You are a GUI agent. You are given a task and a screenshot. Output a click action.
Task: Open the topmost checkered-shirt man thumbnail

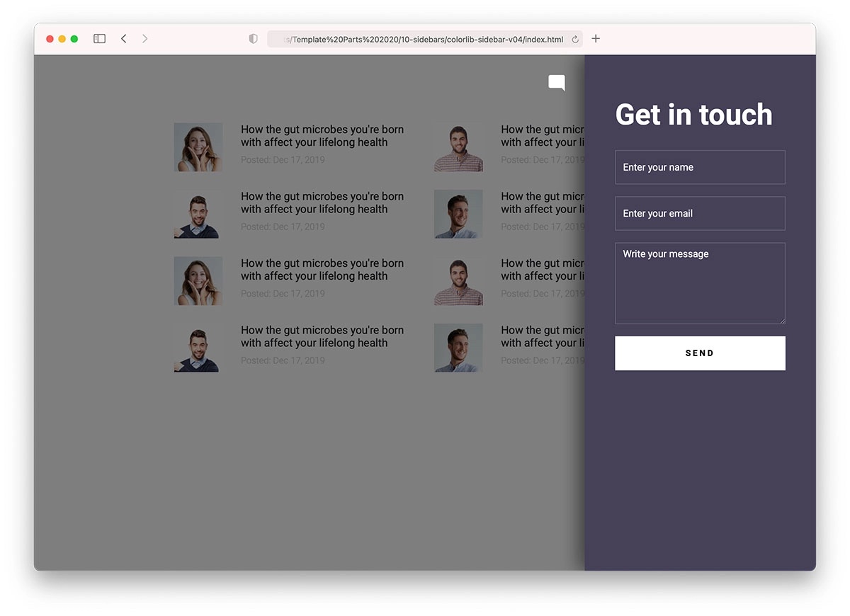(458, 147)
